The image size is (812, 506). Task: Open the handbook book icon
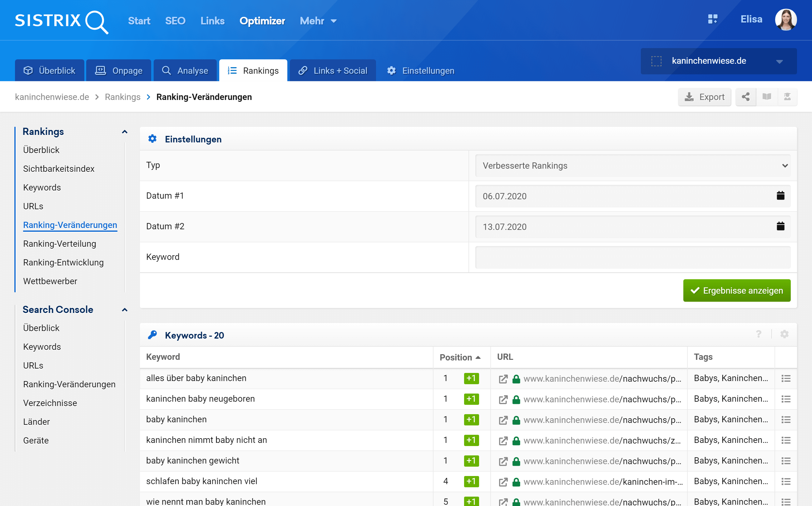click(766, 97)
